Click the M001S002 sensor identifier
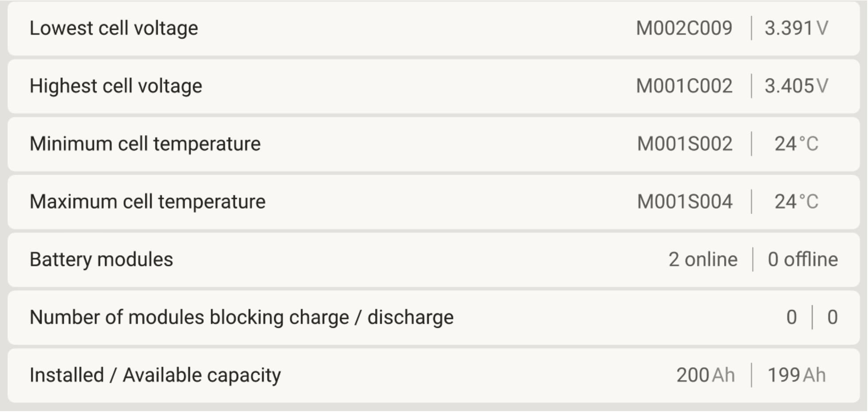The image size is (868, 412). click(x=685, y=144)
